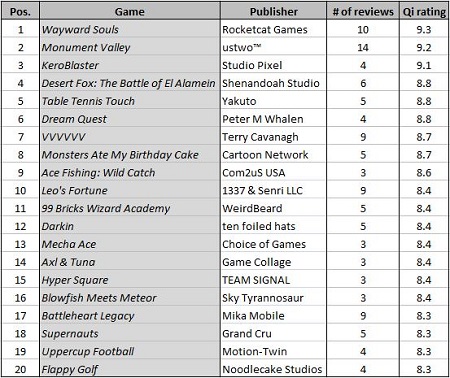Screen dimensions: 450x378
Task: Select the Publisher column header
Action: tap(273, 11)
